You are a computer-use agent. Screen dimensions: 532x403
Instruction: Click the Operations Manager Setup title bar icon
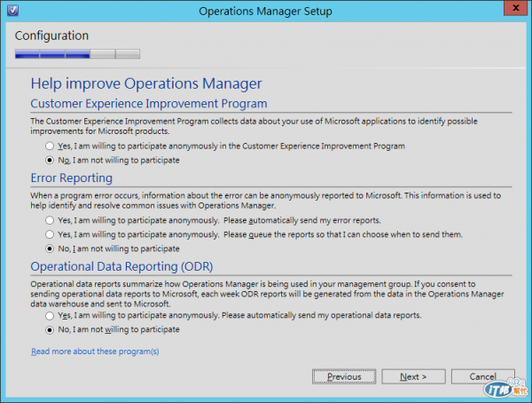(x=13, y=11)
